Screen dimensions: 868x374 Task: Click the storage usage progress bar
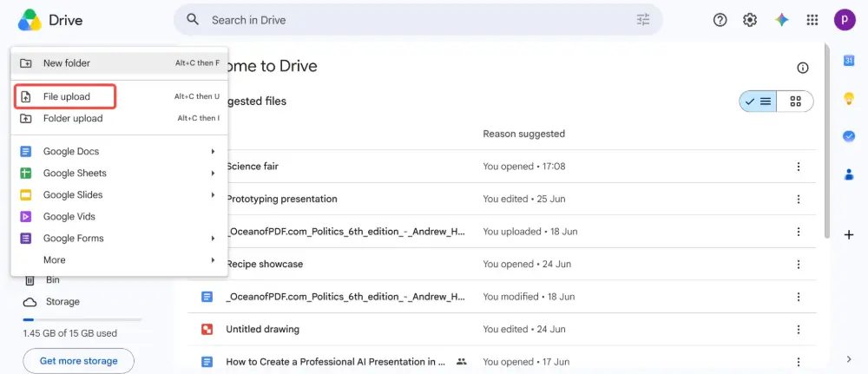[x=82, y=319]
